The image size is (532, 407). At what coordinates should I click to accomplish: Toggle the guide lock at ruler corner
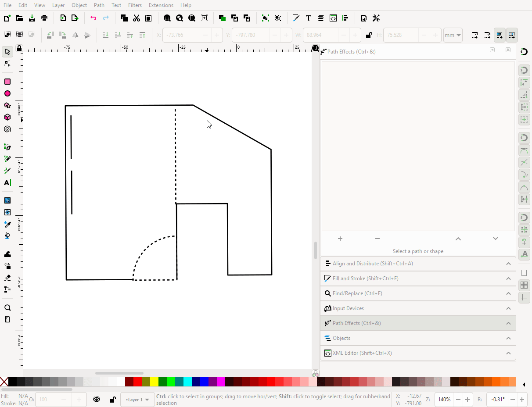[x=19, y=48]
